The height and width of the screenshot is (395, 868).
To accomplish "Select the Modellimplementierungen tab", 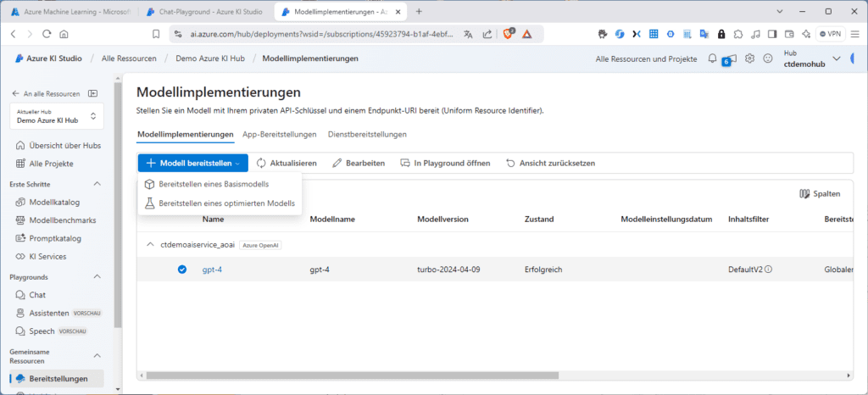I will 185,135.
